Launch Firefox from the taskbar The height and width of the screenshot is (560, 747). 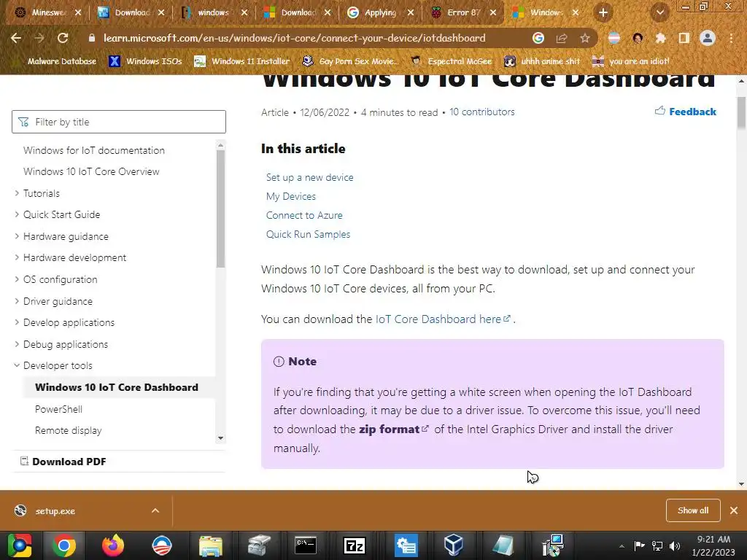[113, 545]
